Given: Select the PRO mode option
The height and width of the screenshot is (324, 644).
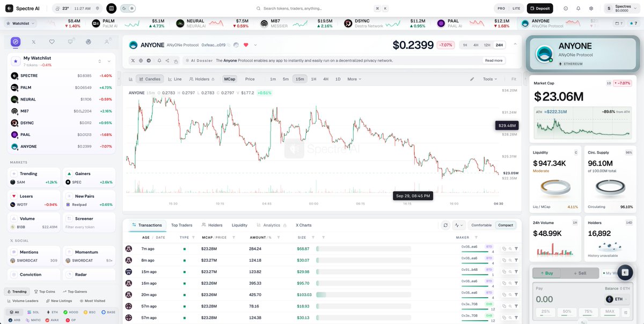Looking at the screenshot, I should [x=501, y=9].
